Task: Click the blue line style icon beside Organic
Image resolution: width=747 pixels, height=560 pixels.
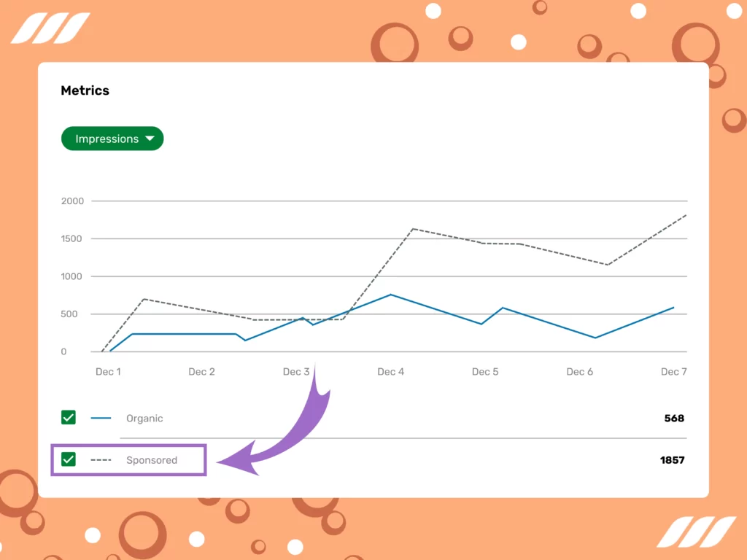Action: (100, 418)
